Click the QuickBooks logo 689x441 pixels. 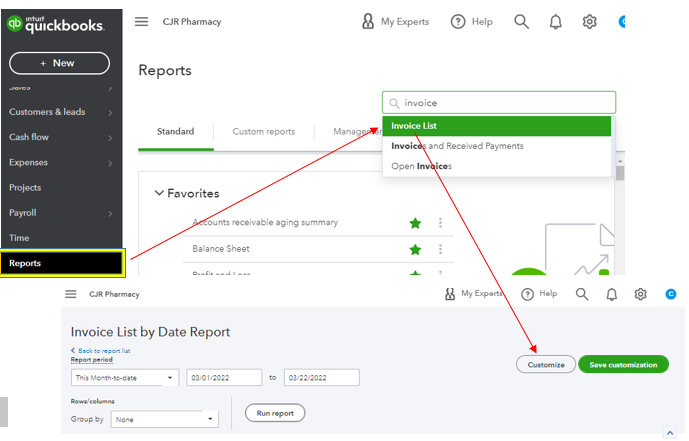(55, 25)
